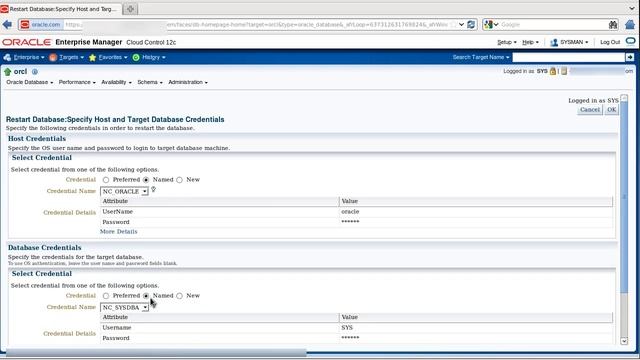The height and width of the screenshot is (360, 640).
Task: Click inside the Search Target Name field
Action: click(x=569, y=57)
